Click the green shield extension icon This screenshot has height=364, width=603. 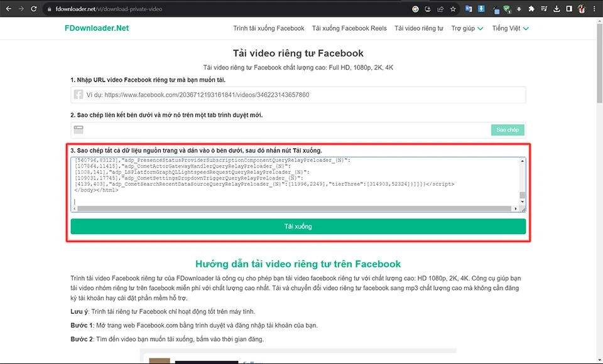pos(506,9)
